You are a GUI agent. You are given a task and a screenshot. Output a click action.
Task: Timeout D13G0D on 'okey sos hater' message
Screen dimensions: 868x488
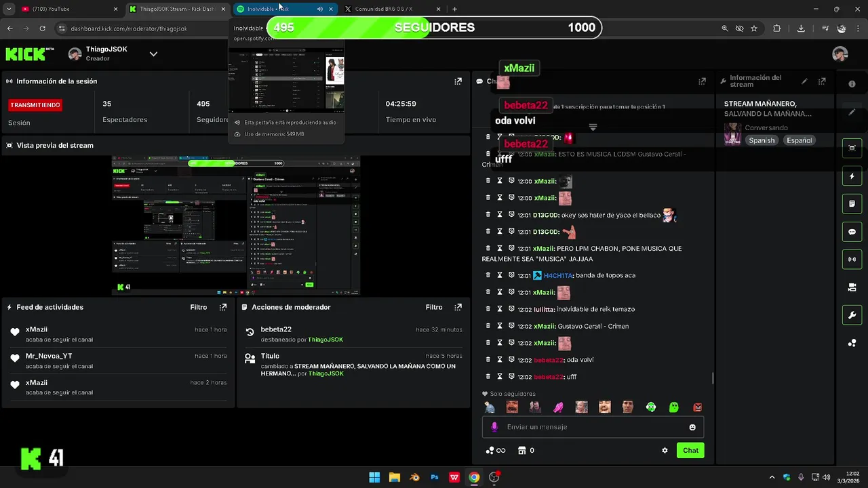(500, 215)
